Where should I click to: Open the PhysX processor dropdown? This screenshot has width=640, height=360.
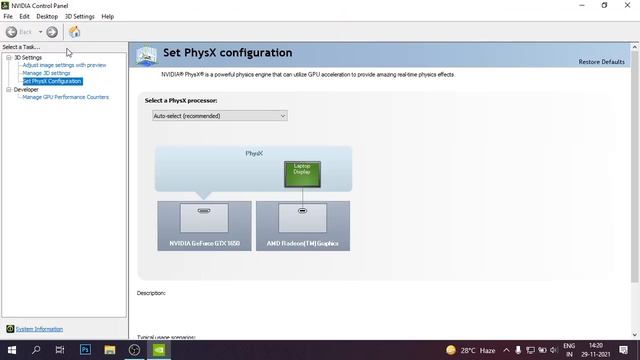pos(220,116)
